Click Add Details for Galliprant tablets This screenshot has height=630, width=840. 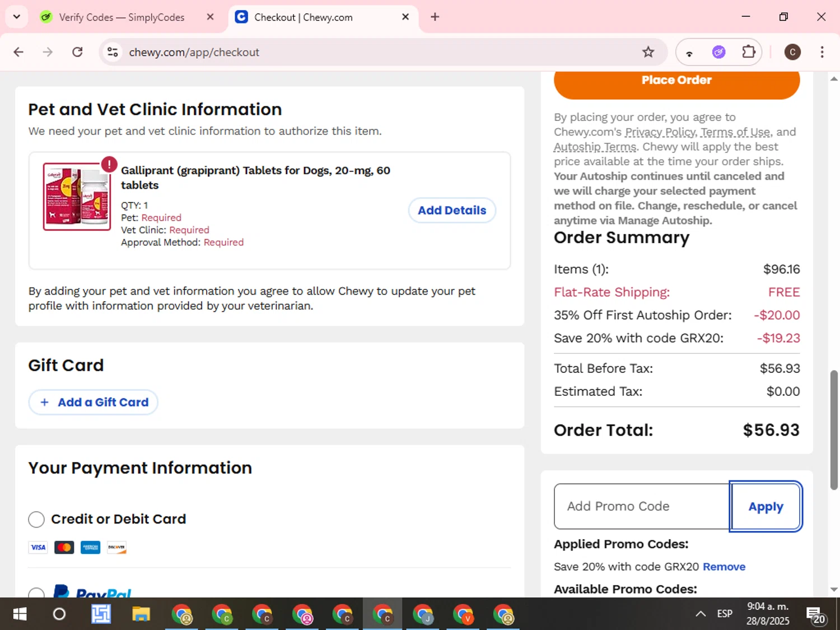[x=452, y=211]
